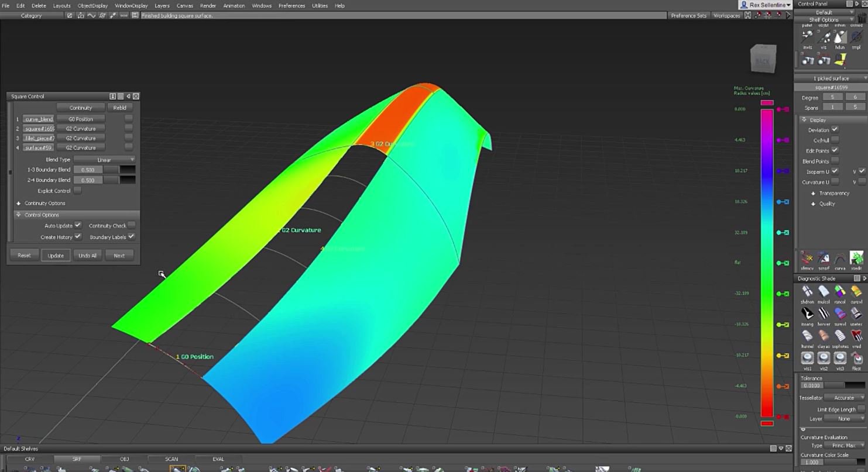
Task: Click the Rebld button
Action: click(x=119, y=108)
